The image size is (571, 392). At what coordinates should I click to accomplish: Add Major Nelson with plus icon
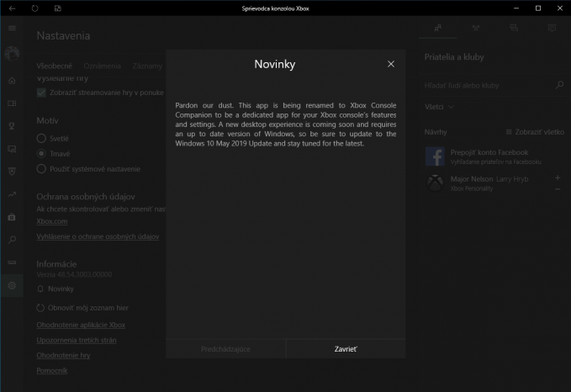558,177
